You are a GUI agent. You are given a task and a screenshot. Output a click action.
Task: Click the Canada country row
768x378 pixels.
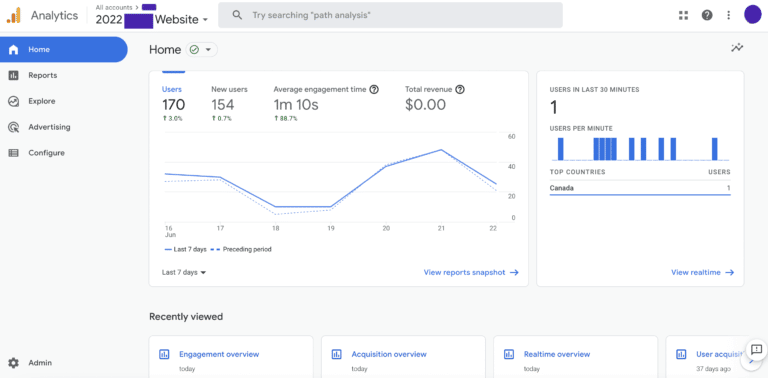click(x=640, y=188)
